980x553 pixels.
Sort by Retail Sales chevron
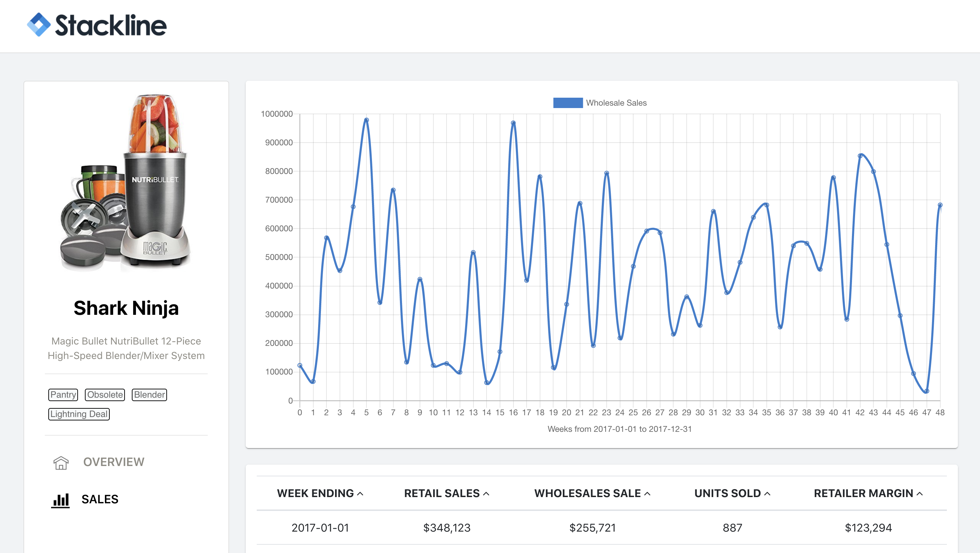coord(486,494)
